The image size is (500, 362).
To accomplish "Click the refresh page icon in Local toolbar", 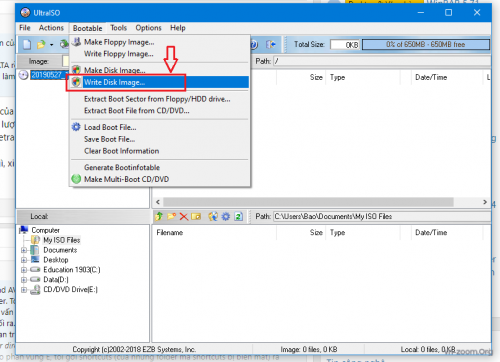I will 238,217.
